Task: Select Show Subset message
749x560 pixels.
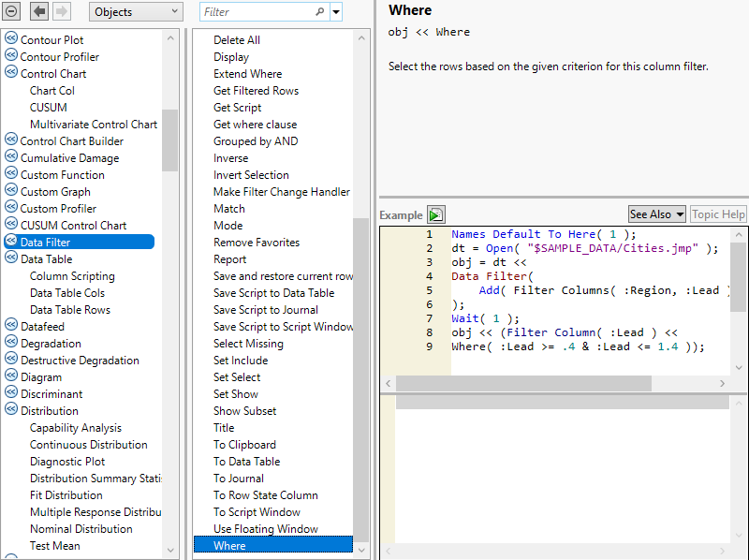Action: point(244,411)
